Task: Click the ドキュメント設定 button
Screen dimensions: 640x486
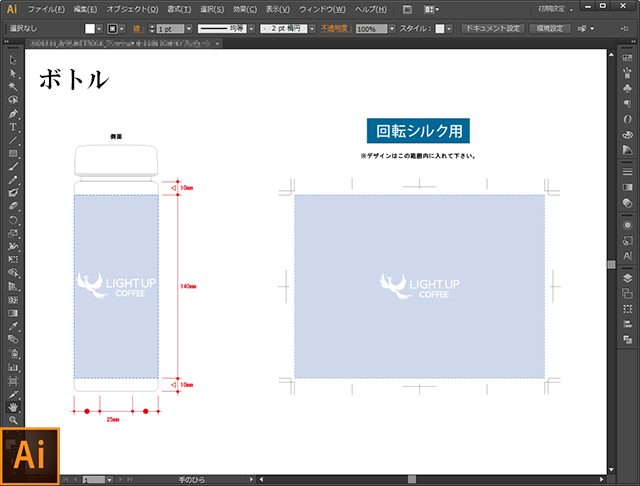Action: [493, 29]
